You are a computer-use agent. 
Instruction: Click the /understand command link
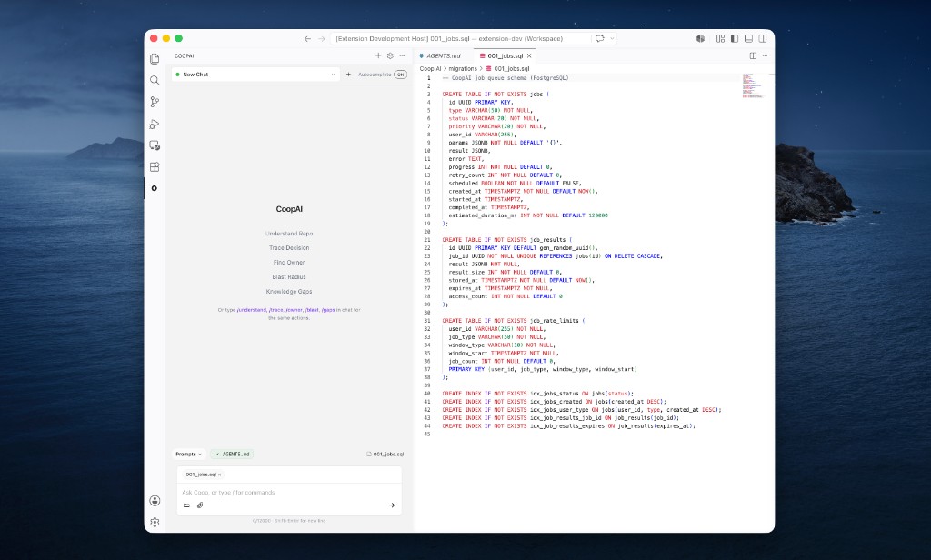[252, 310]
